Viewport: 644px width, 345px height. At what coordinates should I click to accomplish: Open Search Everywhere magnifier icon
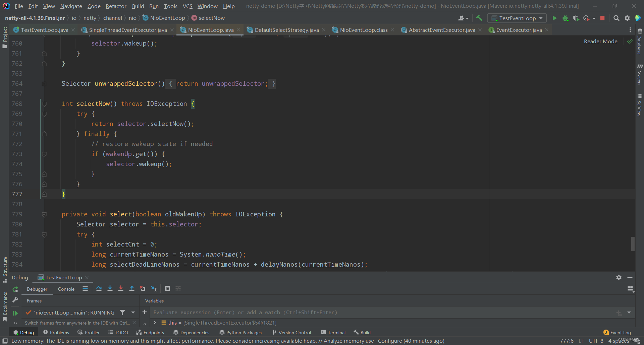(616, 18)
